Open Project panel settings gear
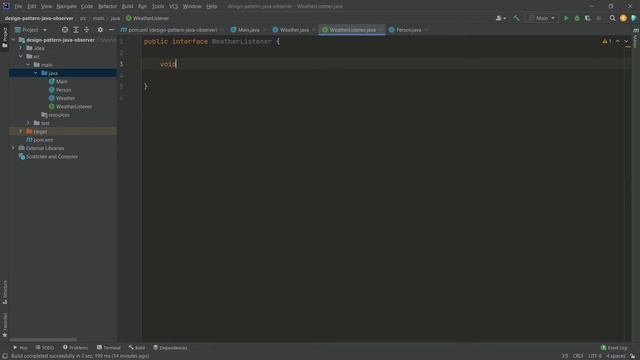The image size is (640, 360). (x=100, y=30)
